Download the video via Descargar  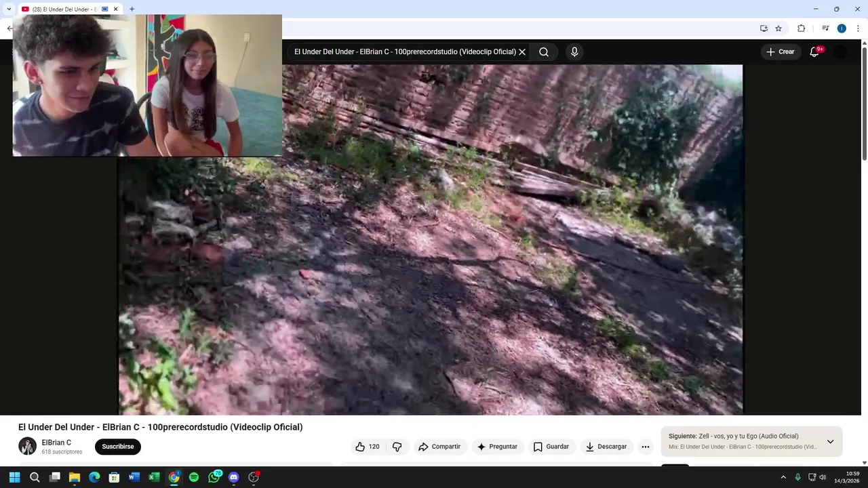pyautogui.click(x=606, y=447)
